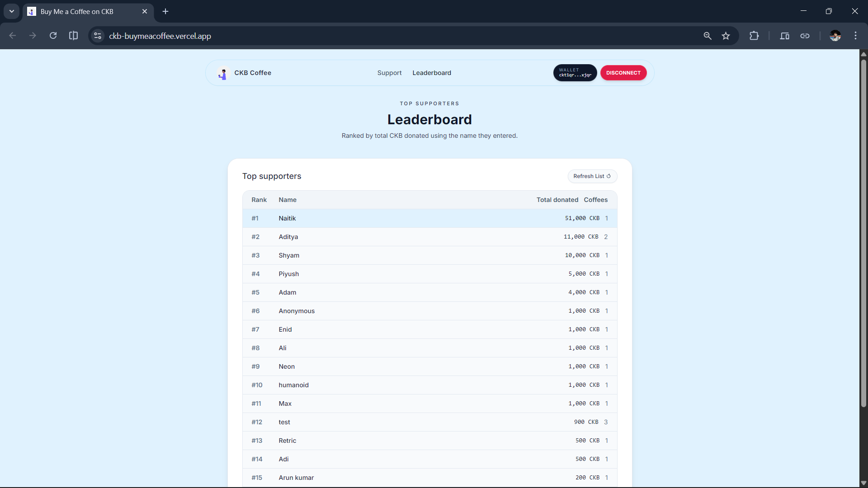The height and width of the screenshot is (488, 868).
Task: Expand the tab search dropdown arrow
Action: pyautogui.click(x=12, y=11)
